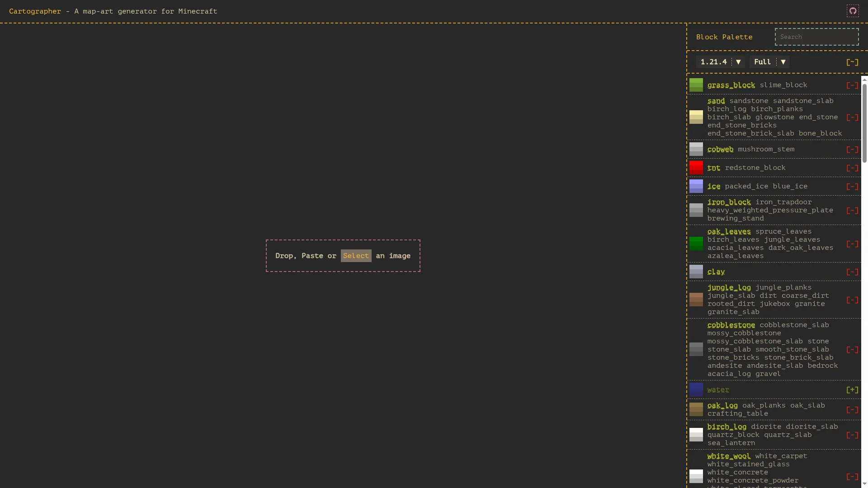
Task: Disable the iron_block color row
Action: (x=852, y=211)
